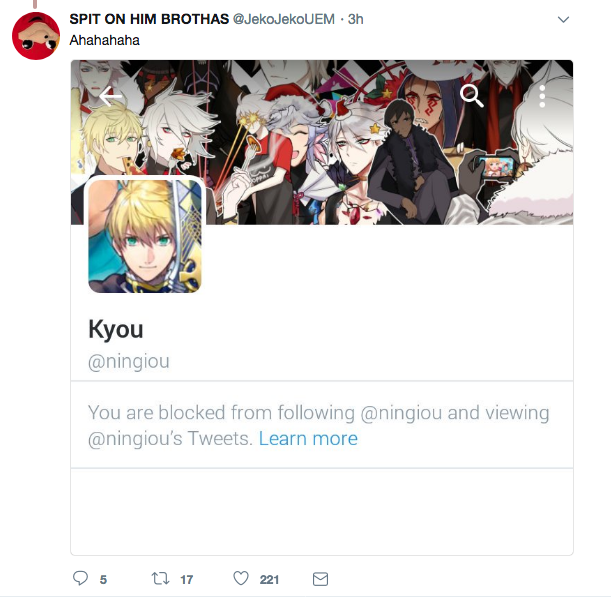Click the 3h tweet timestamp
This screenshot has width=611, height=597.
[355, 19]
